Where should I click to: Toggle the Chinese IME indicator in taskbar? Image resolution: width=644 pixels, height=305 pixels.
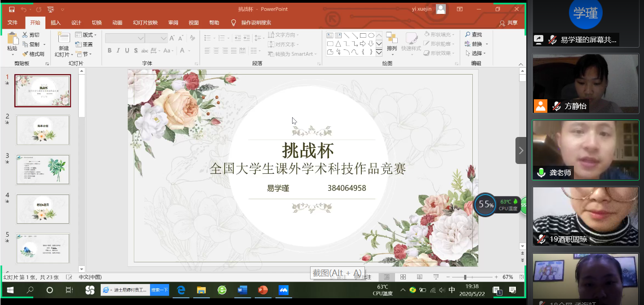click(452, 290)
